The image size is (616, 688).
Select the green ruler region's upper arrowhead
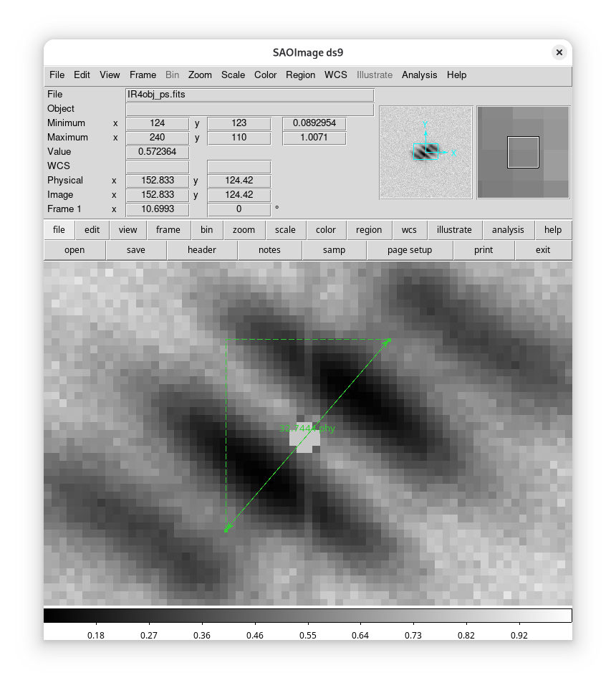pyautogui.click(x=390, y=340)
